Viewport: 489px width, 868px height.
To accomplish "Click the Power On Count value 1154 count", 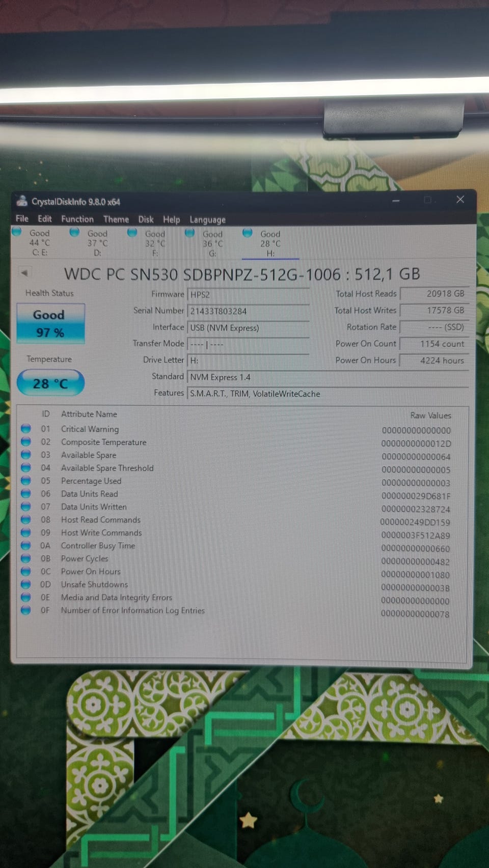I will [434, 344].
